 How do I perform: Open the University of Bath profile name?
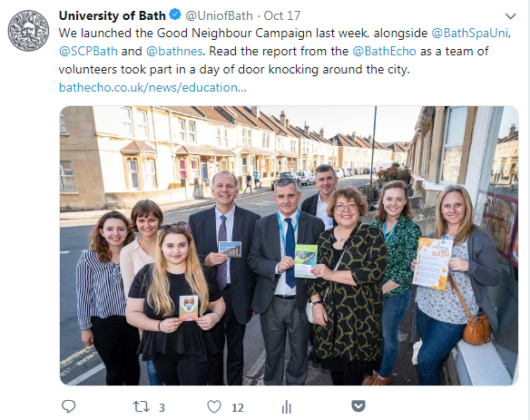tap(113, 15)
